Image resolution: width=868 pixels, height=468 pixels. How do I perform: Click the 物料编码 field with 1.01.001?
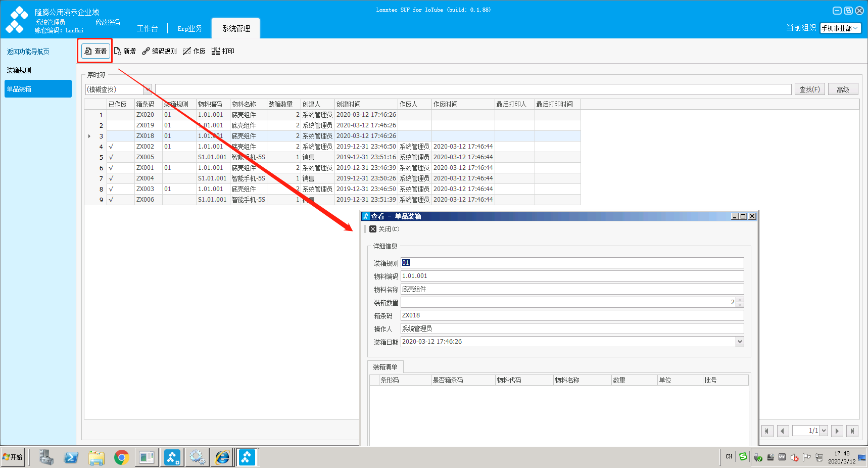point(572,276)
